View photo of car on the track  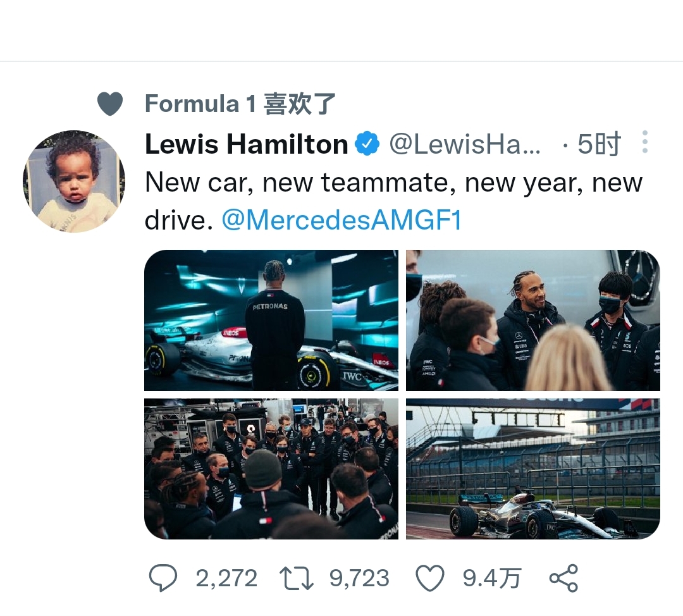coord(532,469)
